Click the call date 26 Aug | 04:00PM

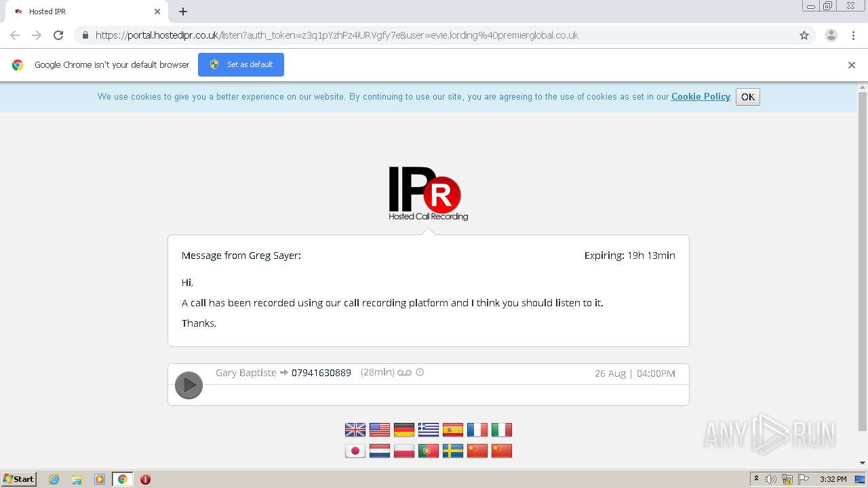click(635, 373)
